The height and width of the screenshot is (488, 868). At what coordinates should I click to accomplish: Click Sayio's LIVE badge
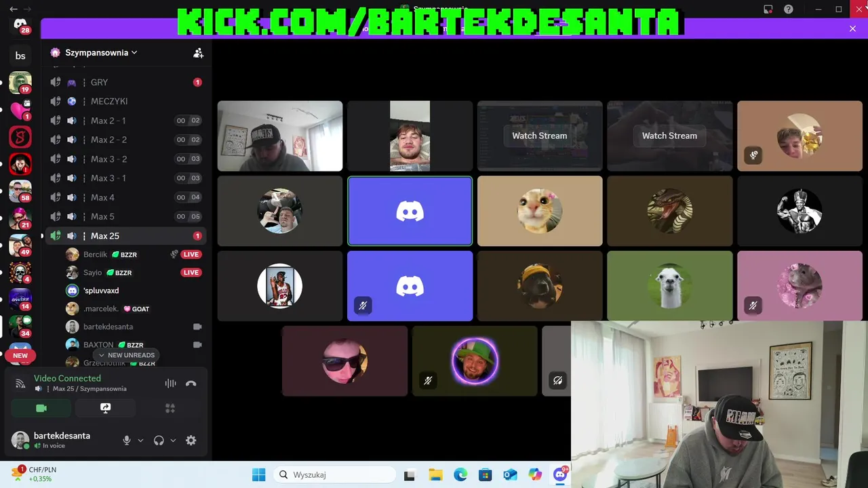[191, 272]
